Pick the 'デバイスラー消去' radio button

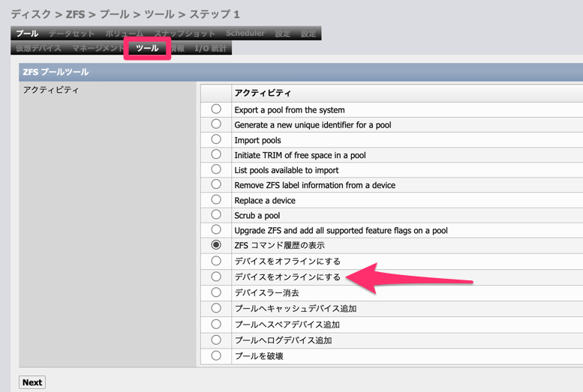pyautogui.click(x=216, y=292)
